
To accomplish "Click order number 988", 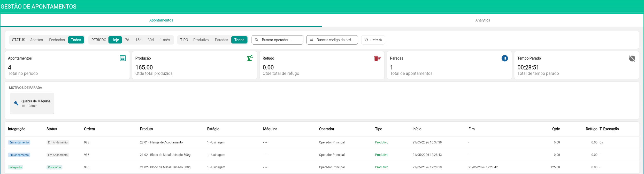I will pyautogui.click(x=87, y=142).
